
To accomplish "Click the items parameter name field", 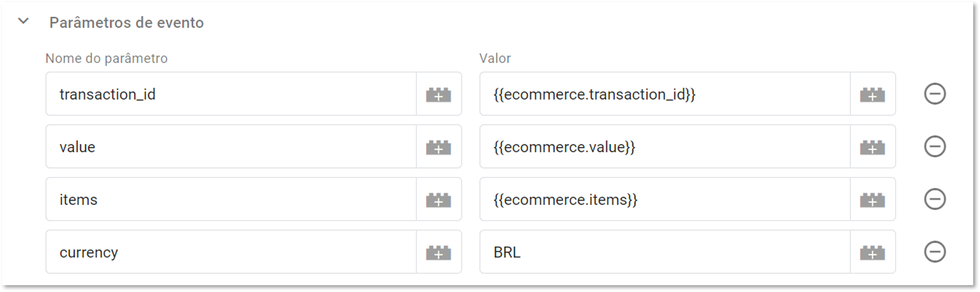I will (x=231, y=199).
